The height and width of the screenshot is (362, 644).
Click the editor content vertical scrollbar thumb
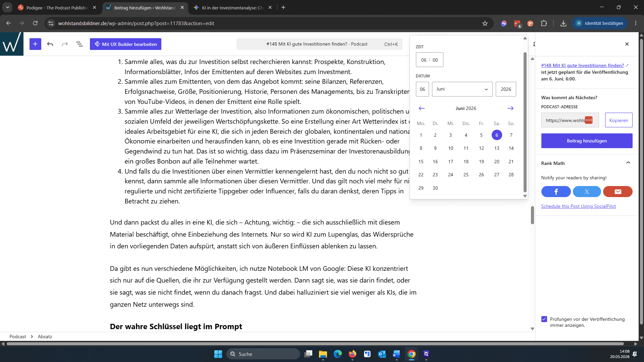[x=532, y=215]
